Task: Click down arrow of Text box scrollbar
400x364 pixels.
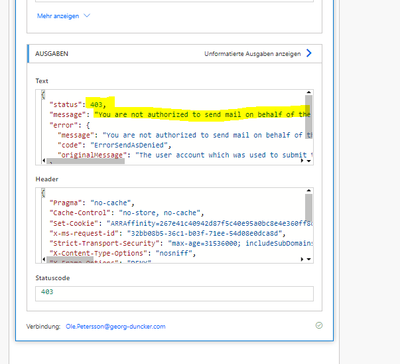Action: point(309,161)
